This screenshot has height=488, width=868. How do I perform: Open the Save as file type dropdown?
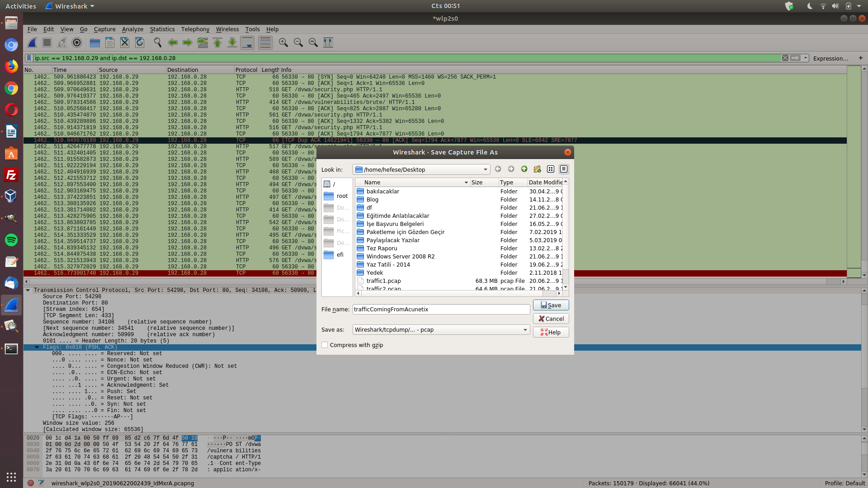pyautogui.click(x=525, y=330)
